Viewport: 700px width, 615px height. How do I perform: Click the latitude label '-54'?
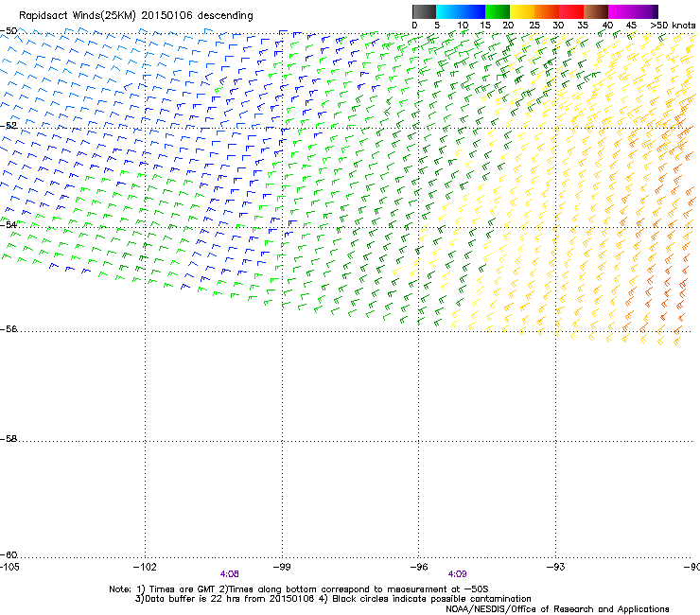pyautogui.click(x=9, y=224)
